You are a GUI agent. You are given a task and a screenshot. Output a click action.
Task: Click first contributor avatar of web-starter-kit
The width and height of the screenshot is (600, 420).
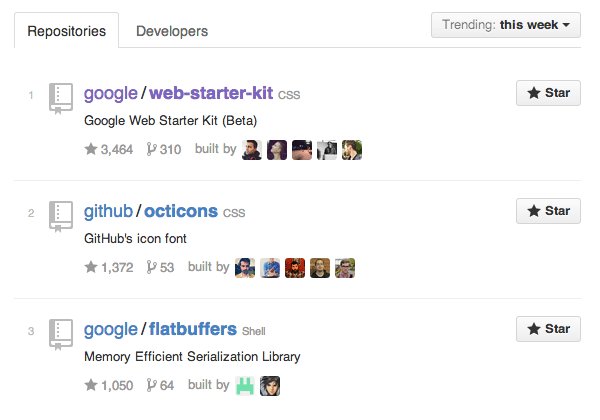pyautogui.click(x=253, y=150)
